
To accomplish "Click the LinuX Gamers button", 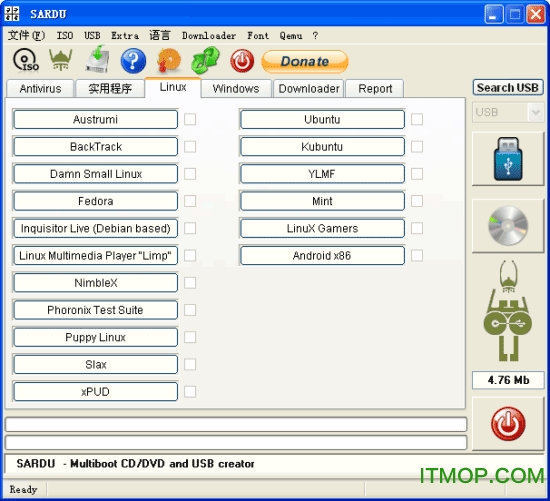I will coord(322,228).
